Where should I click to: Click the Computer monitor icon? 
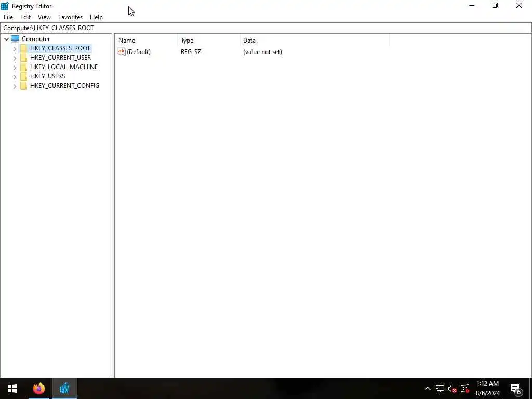coord(15,38)
